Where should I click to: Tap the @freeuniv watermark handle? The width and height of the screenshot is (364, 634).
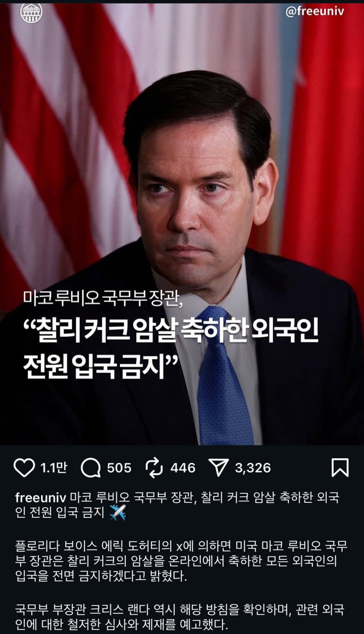click(x=315, y=11)
